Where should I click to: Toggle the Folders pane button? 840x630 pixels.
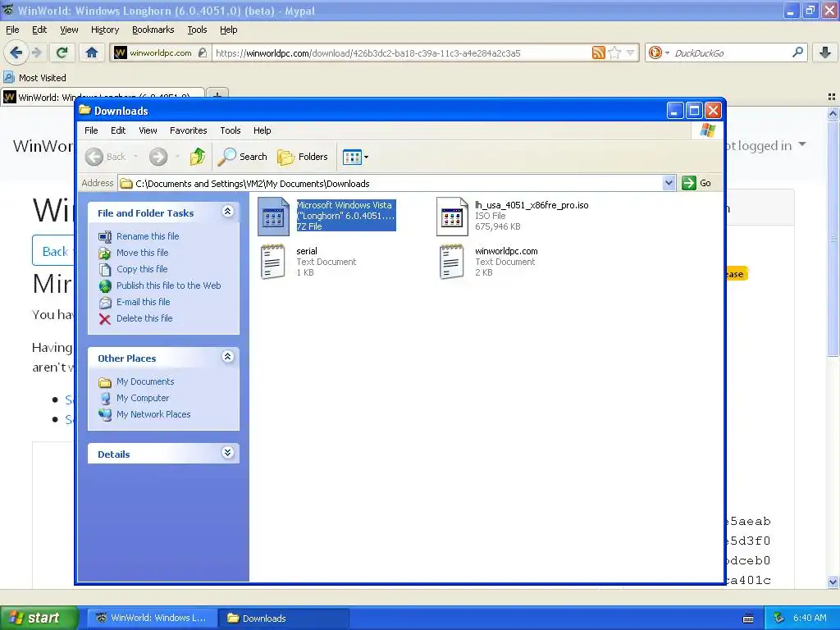point(302,157)
